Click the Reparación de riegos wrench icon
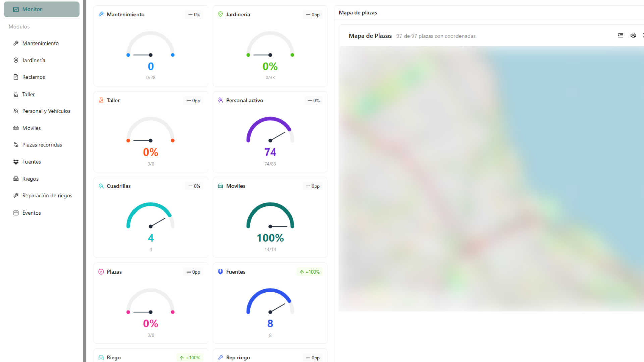 (16, 195)
